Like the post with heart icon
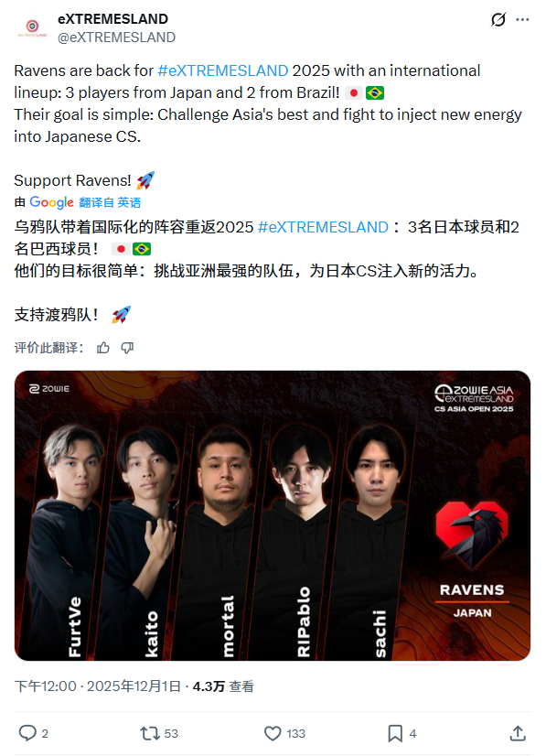Screen dimensions: 546x756 coord(273,733)
